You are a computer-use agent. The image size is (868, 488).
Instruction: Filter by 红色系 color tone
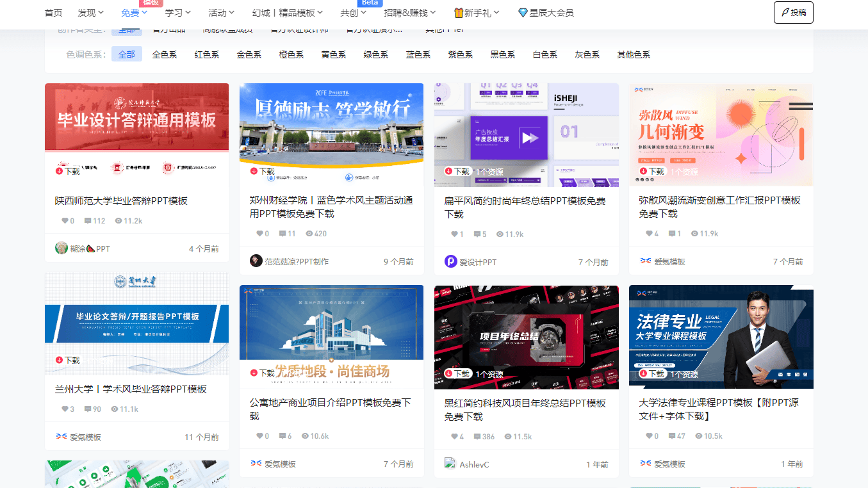point(207,54)
